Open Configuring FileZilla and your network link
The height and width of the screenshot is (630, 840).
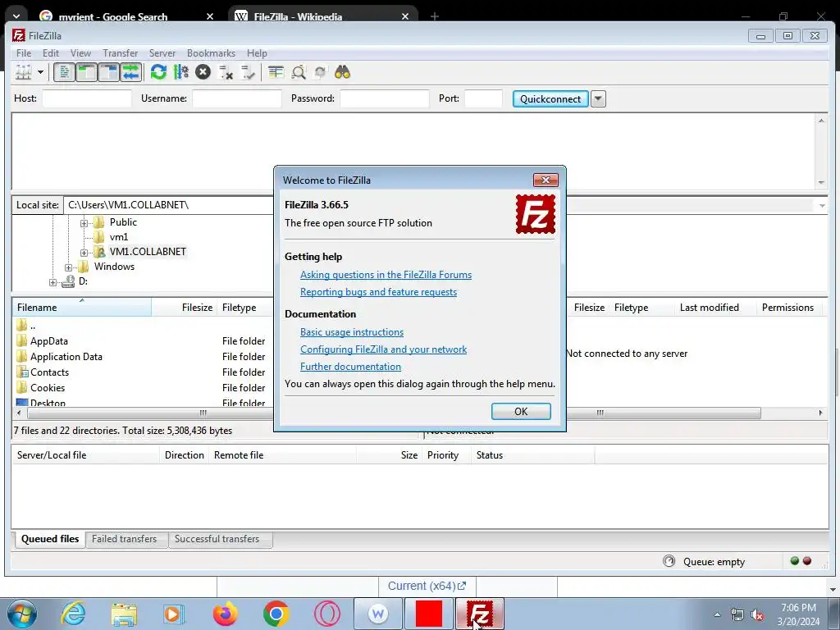[383, 349]
